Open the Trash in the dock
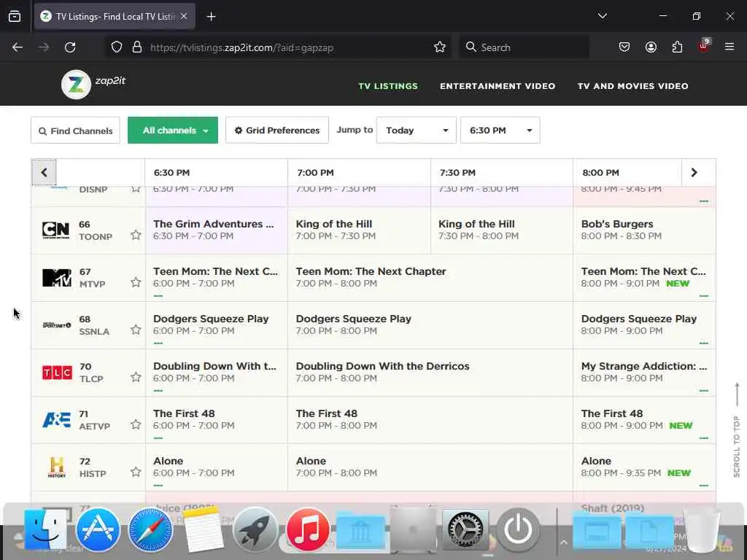Image resolution: width=747 pixels, height=560 pixels. point(701,529)
